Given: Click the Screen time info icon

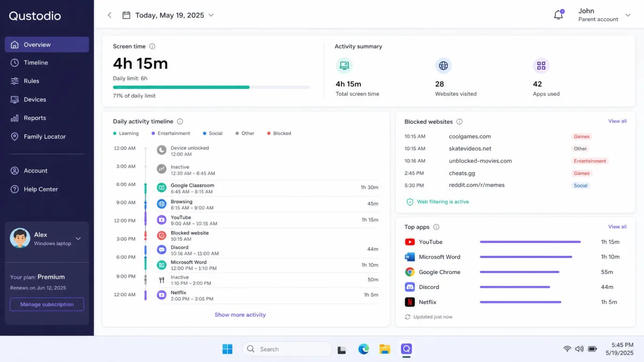Looking at the screenshot, I should [x=152, y=46].
